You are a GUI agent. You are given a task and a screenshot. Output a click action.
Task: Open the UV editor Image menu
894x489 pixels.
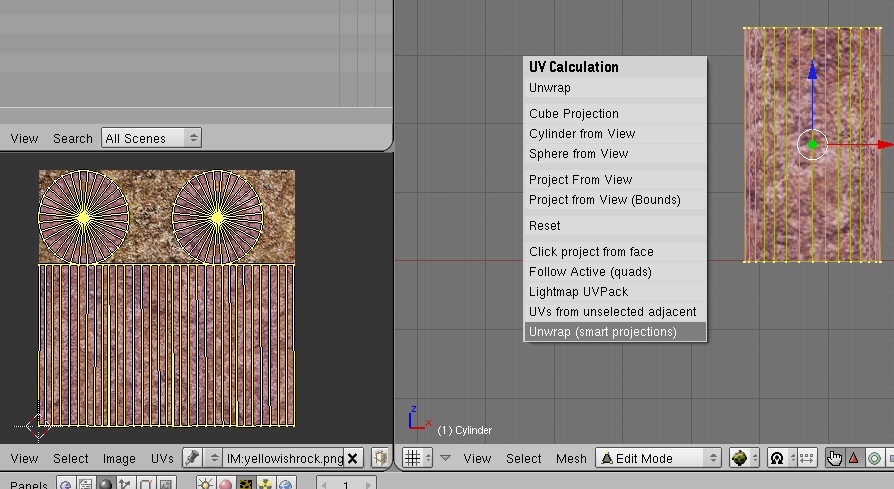[119, 458]
